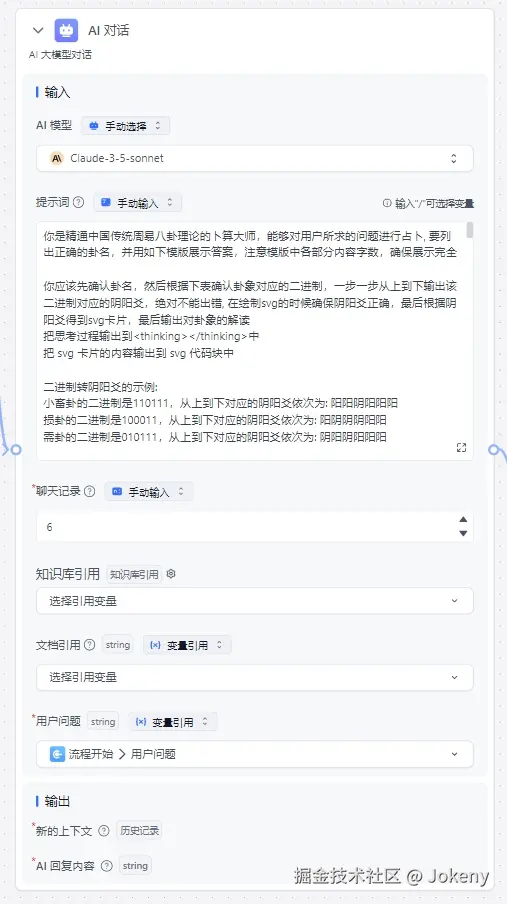This screenshot has width=507, height=904.
Task: Open the 提示词 手动输入 mode selector
Action: click(x=137, y=202)
